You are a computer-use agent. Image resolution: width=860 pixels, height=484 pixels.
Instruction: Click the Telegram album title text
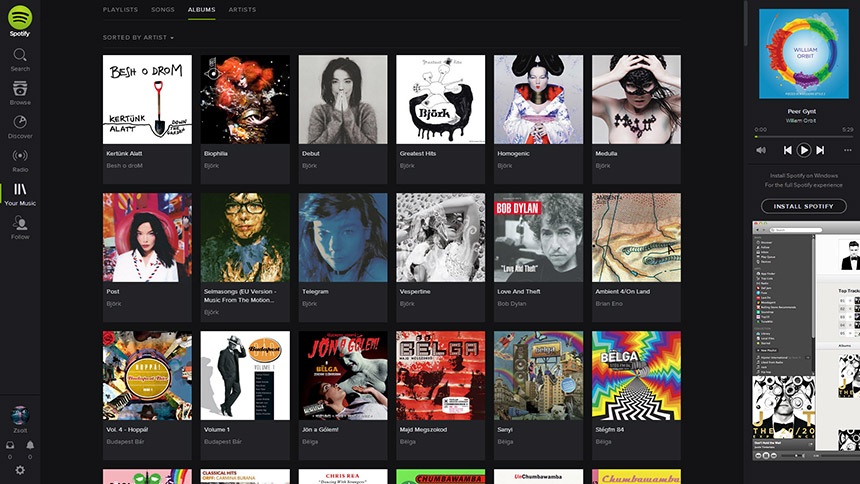(x=315, y=292)
